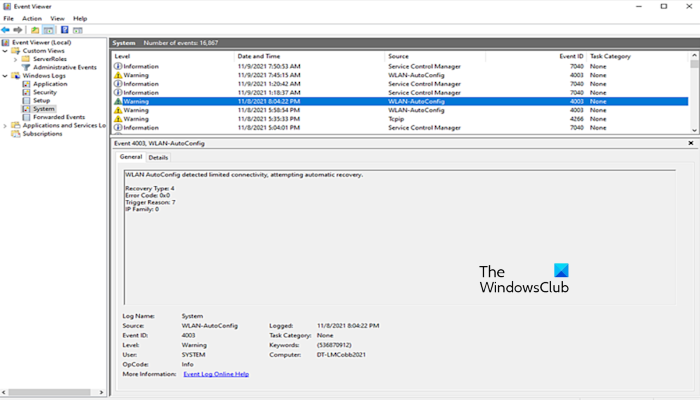
Task: Open the Event Log Online Help link
Action: click(x=215, y=374)
